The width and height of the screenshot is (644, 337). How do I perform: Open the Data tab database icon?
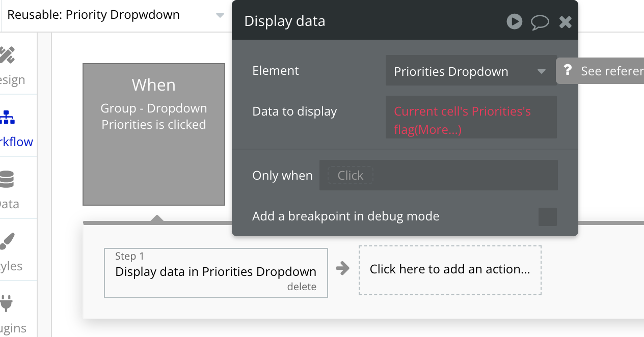coord(7,180)
